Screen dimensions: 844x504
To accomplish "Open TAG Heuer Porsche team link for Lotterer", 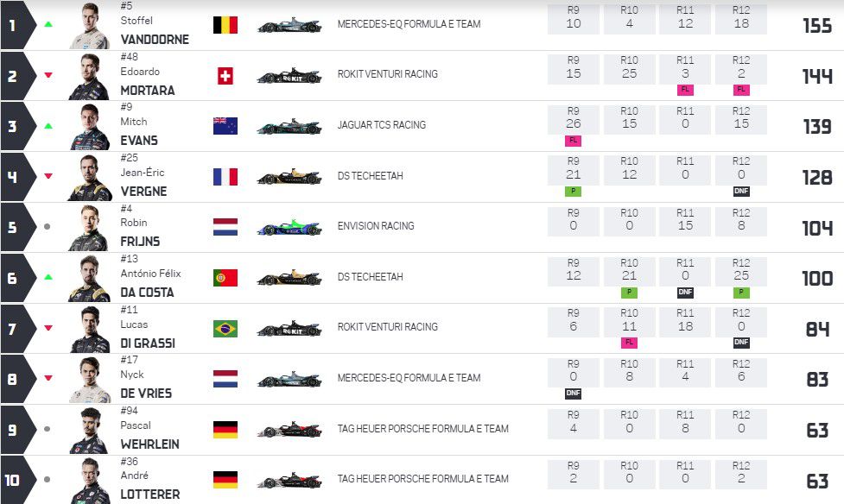I will [422, 479].
